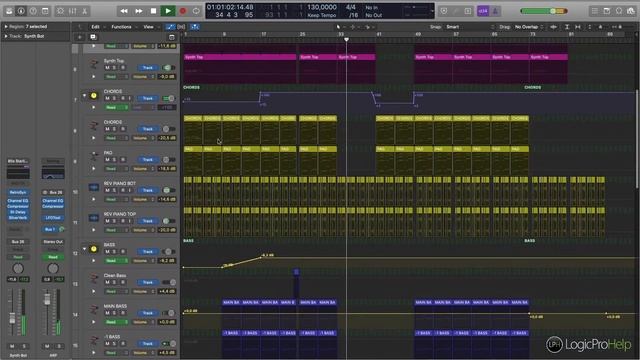Click the Stop transport button

(153, 11)
